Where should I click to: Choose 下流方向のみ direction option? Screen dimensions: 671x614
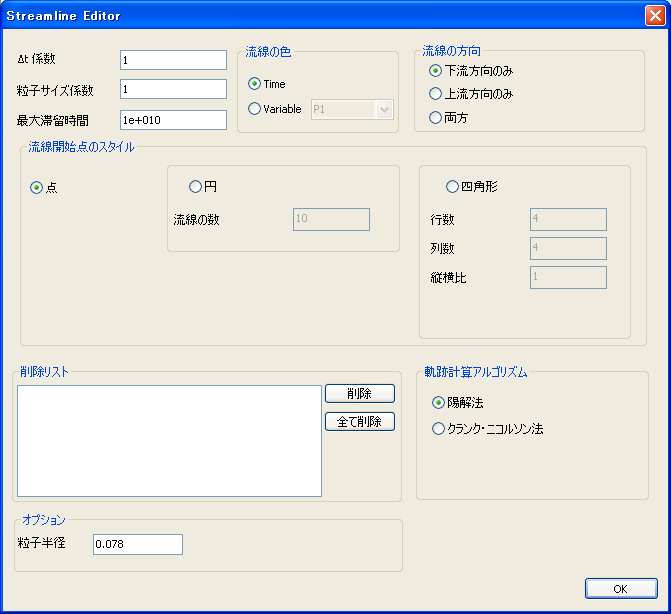[x=435, y=71]
